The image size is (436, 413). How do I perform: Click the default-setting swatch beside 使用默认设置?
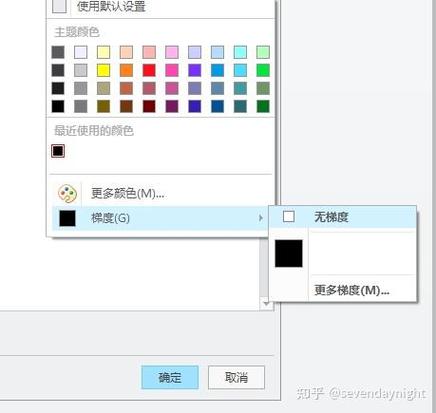coord(59,6)
